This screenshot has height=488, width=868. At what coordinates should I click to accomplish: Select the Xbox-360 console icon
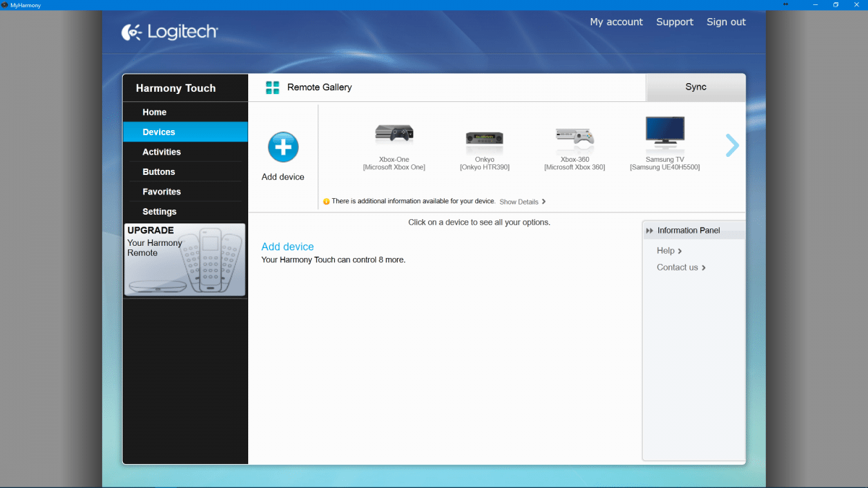point(574,136)
